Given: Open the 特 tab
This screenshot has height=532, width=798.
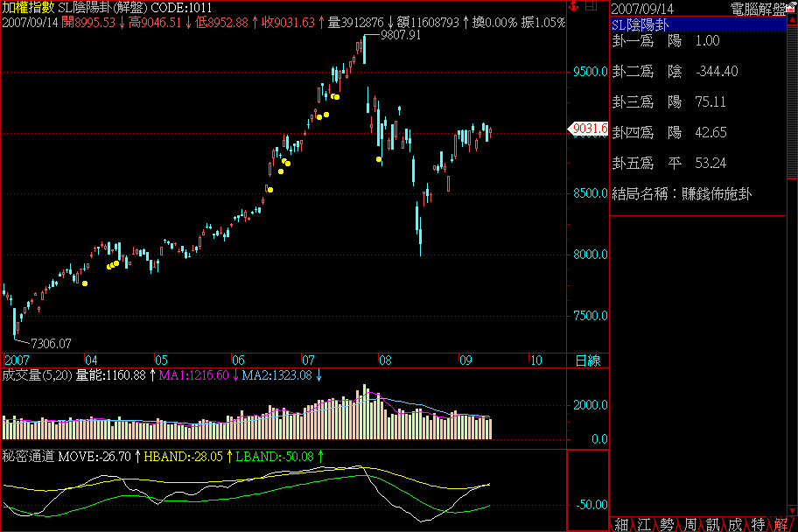Looking at the screenshot, I should tap(758, 523).
